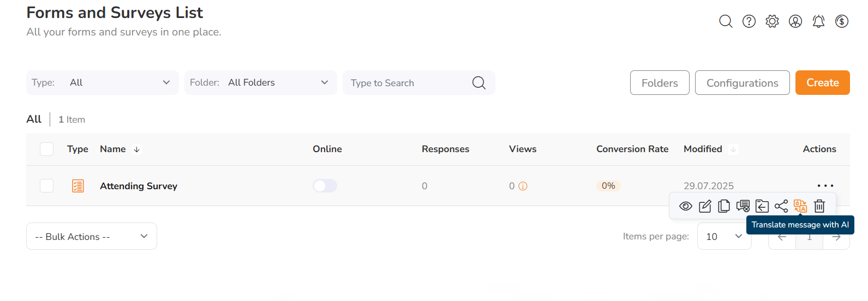Duplicate the survey with the copy icon
Screen dimensions: 868x301
coord(724,206)
